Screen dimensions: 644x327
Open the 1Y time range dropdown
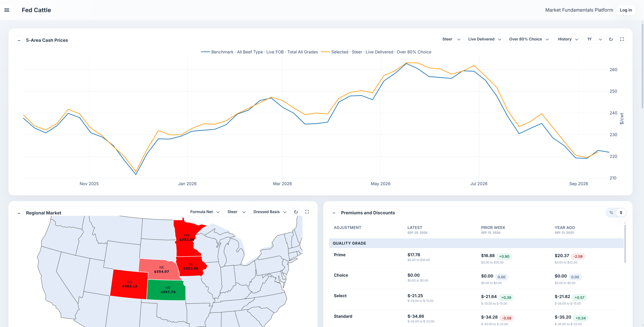click(594, 39)
